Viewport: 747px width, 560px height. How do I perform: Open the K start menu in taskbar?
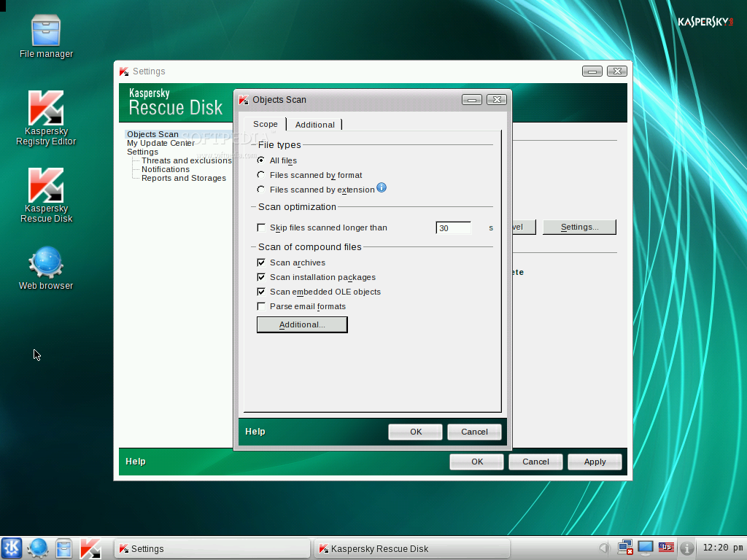pos(12,548)
